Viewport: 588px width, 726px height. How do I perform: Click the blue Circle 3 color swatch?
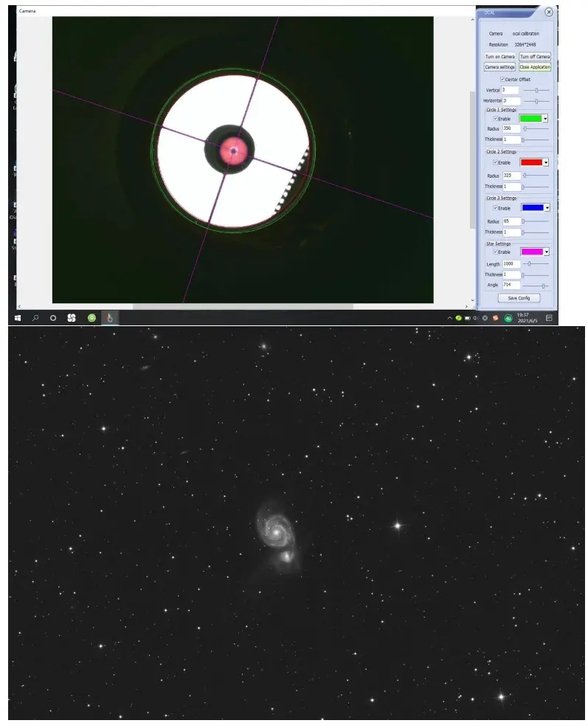click(x=533, y=208)
